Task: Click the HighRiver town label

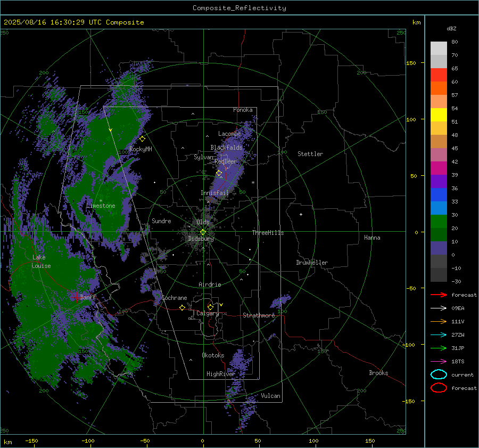Action: pyautogui.click(x=220, y=374)
